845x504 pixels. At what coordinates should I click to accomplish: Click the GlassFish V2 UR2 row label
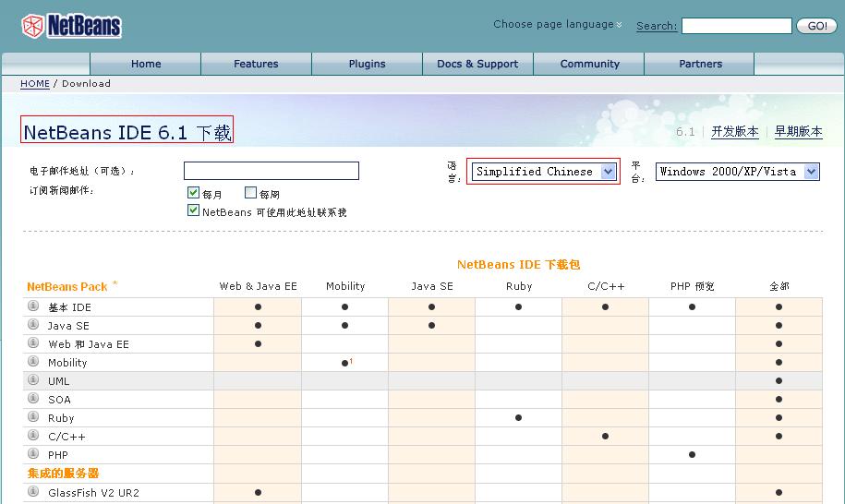pyautogui.click(x=93, y=493)
